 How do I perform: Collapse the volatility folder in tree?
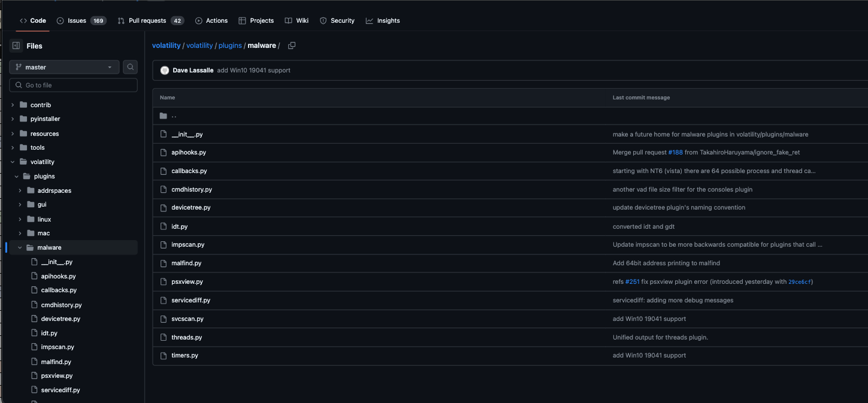tap(13, 162)
